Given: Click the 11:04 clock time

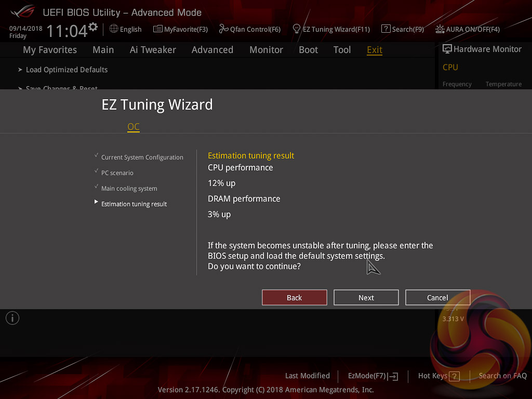Looking at the screenshot, I should [x=67, y=31].
